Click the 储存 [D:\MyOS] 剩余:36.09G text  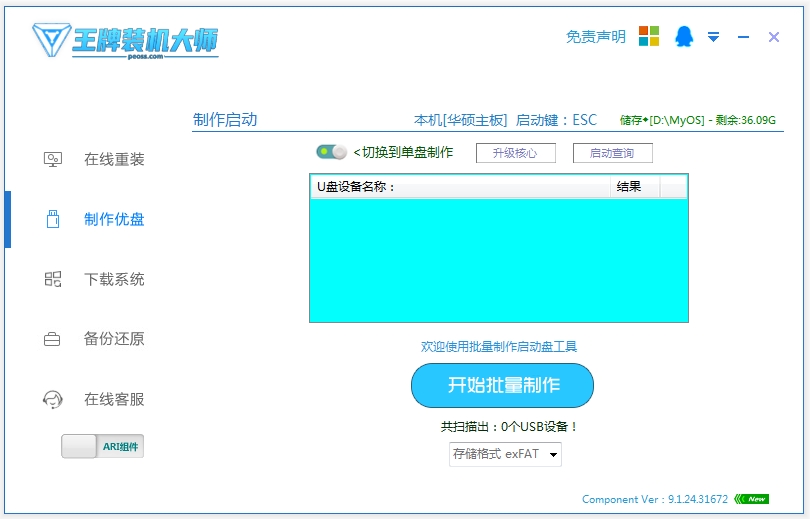(697, 120)
